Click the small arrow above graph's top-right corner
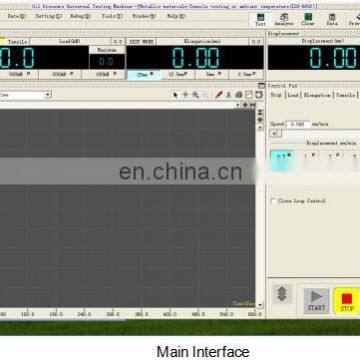 [238, 105]
